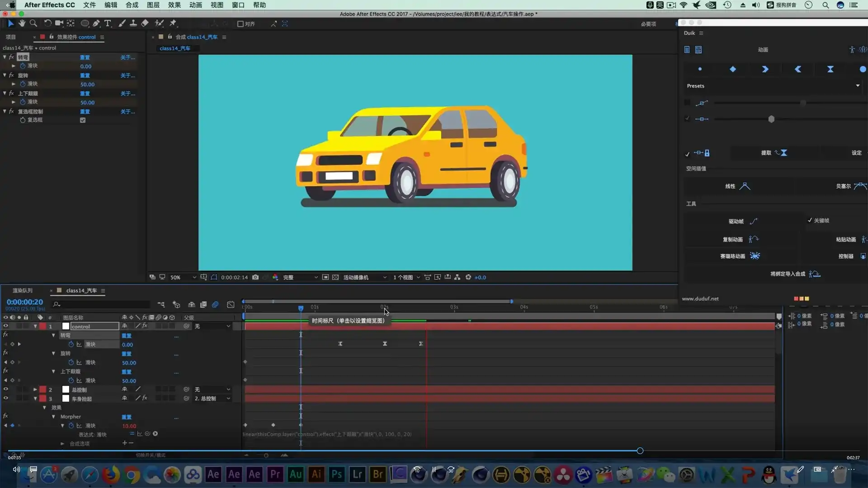Select the Type text tool
The image size is (868, 488).
(108, 23)
